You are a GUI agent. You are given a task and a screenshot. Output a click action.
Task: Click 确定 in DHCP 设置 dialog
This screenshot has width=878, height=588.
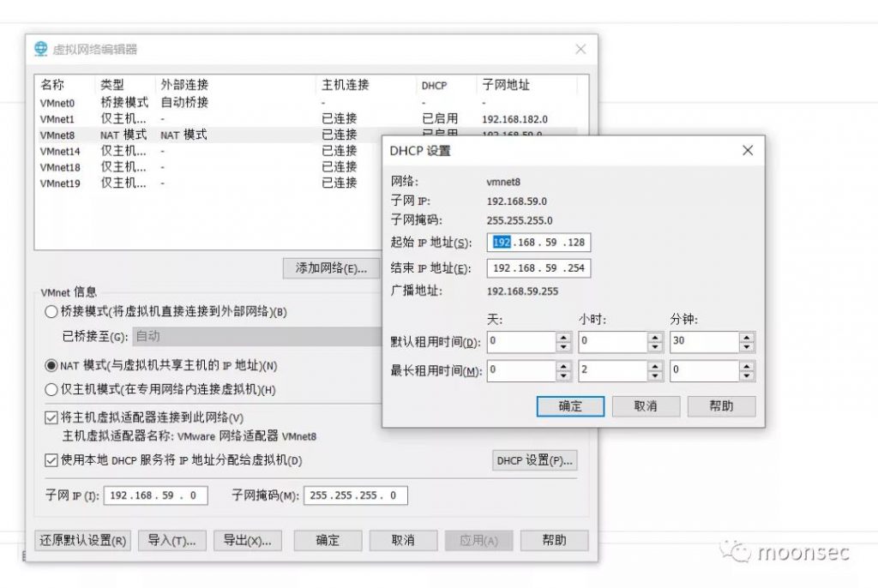(570, 406)
